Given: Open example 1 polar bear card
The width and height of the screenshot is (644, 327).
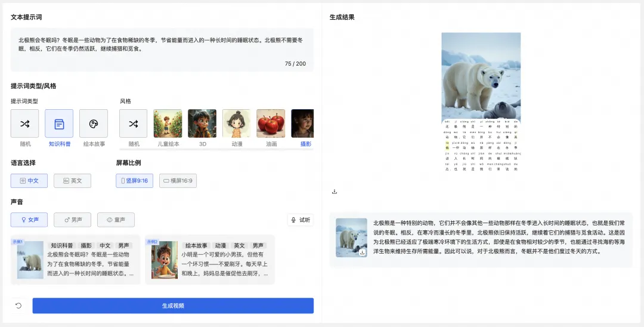Looking at the screenshot, I should [76, 260].
